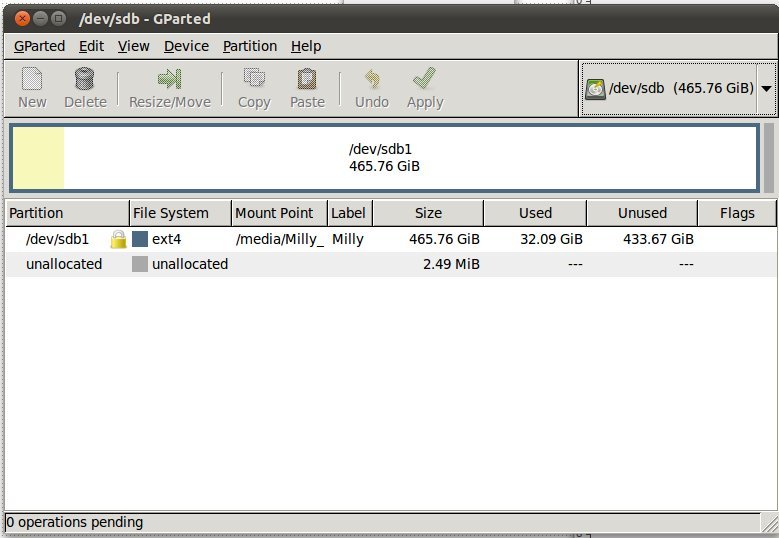Sort by the File System column header
Screen dimensions: 779x538
tap(180, 213)
